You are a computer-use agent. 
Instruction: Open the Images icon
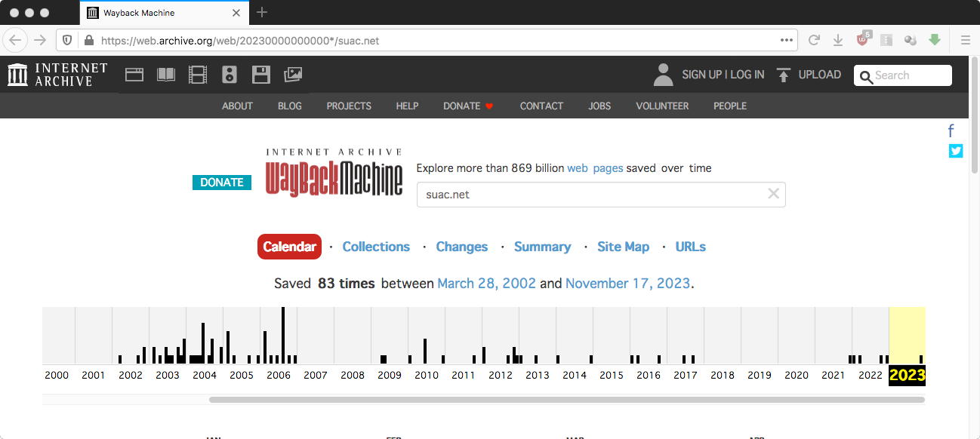(x=293, y=75)
